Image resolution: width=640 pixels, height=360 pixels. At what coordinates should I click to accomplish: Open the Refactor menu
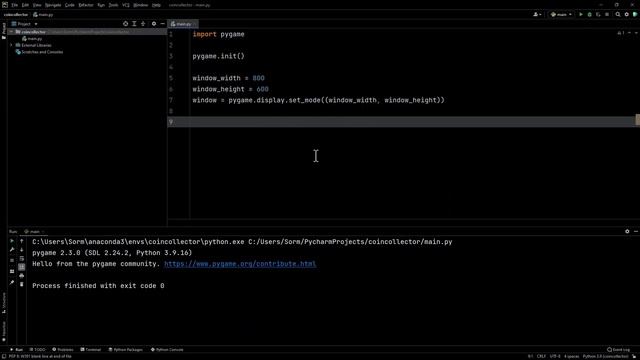[86, 5]
